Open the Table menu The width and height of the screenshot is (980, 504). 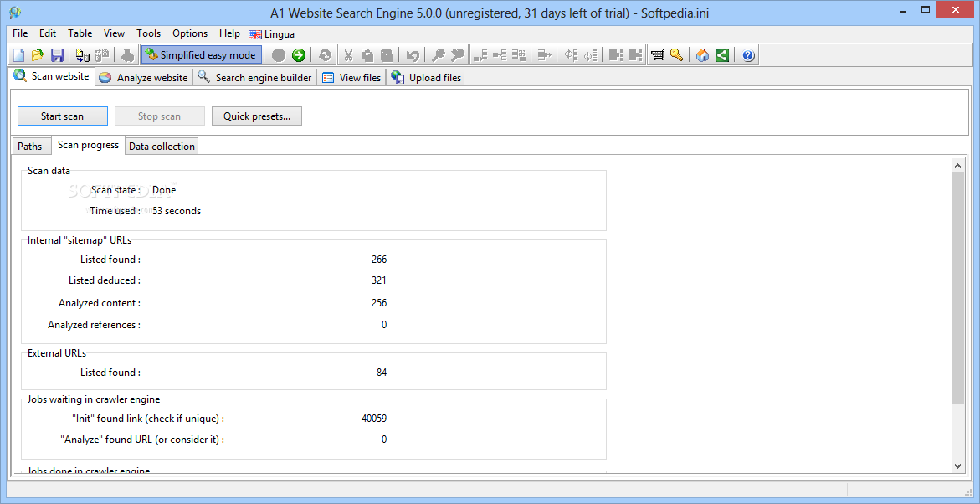(80, 33)
